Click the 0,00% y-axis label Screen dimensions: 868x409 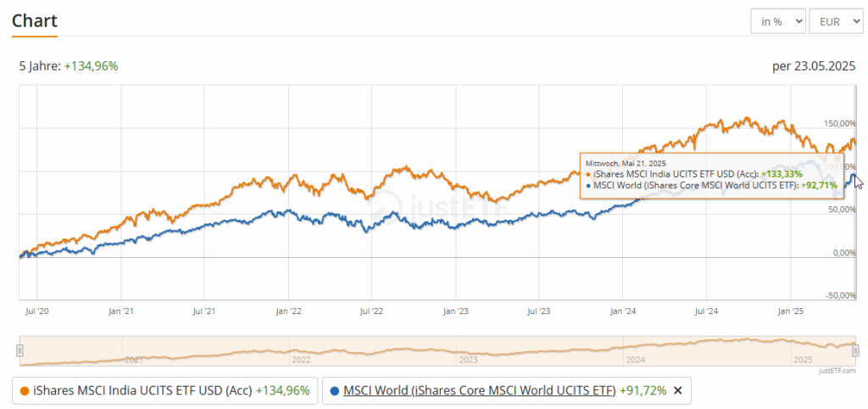[x=843, y=253]
